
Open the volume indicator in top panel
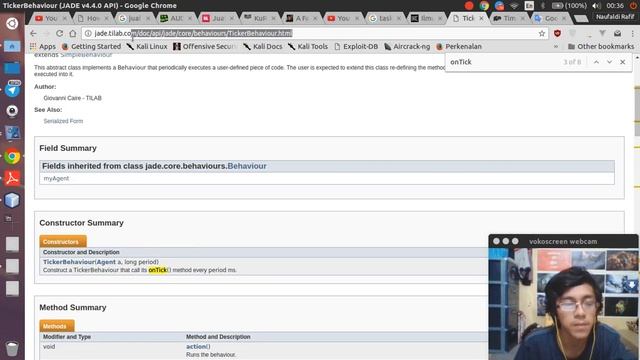596,6
